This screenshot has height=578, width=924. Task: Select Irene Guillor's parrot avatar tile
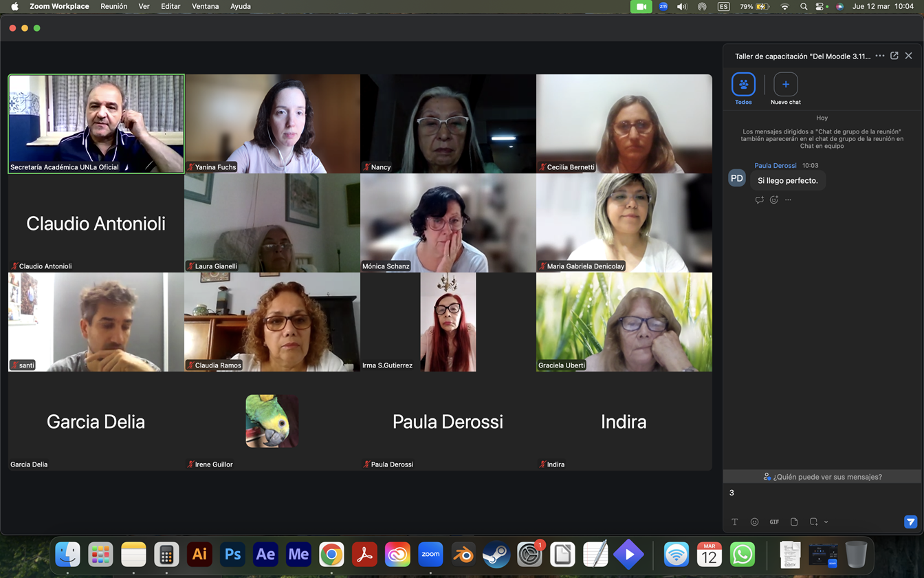click(272, 421)
